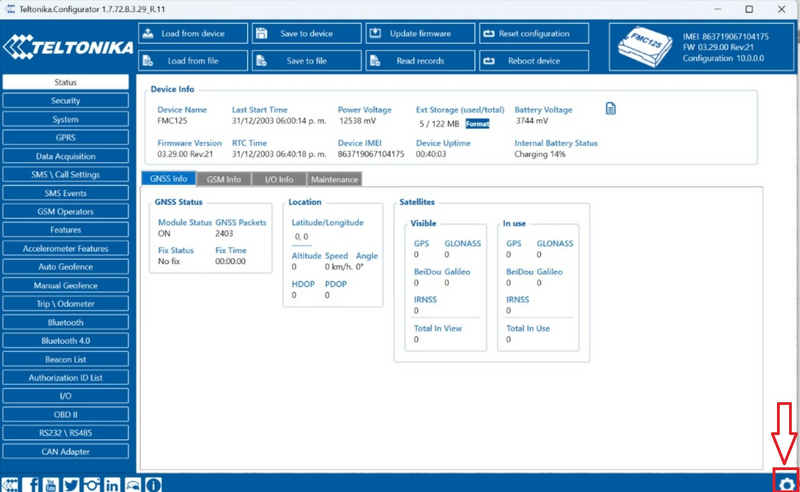Screen dimensions: 800x492
Task: Click Reboot device button
Action: 534,61
